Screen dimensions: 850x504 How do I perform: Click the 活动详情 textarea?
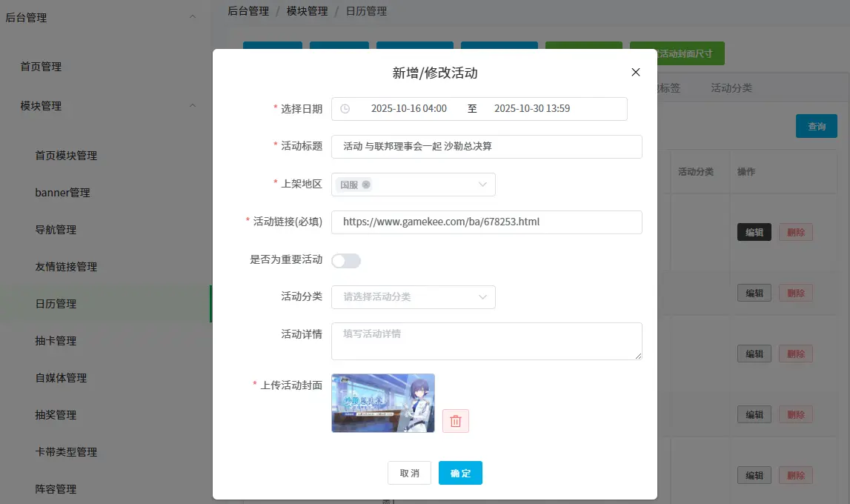[486, 341]
